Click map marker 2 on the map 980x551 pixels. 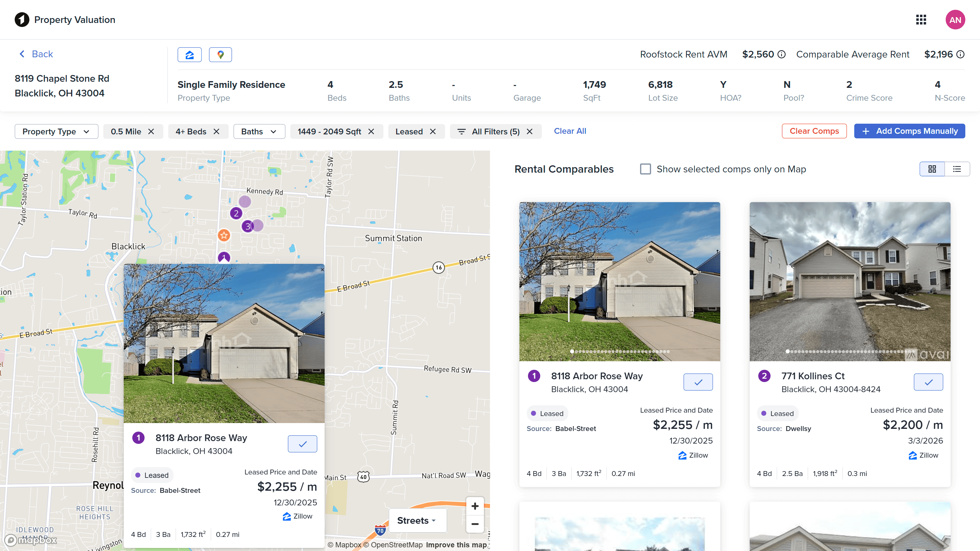(x=236, y=213)
